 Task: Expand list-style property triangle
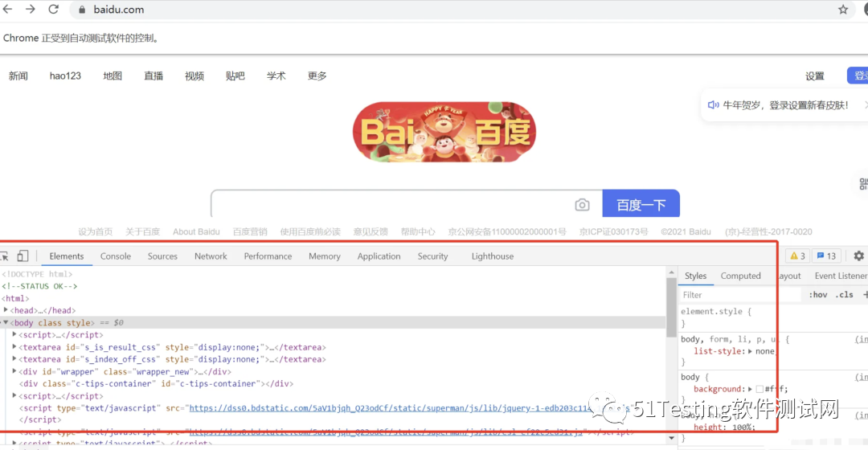point(750,351)
